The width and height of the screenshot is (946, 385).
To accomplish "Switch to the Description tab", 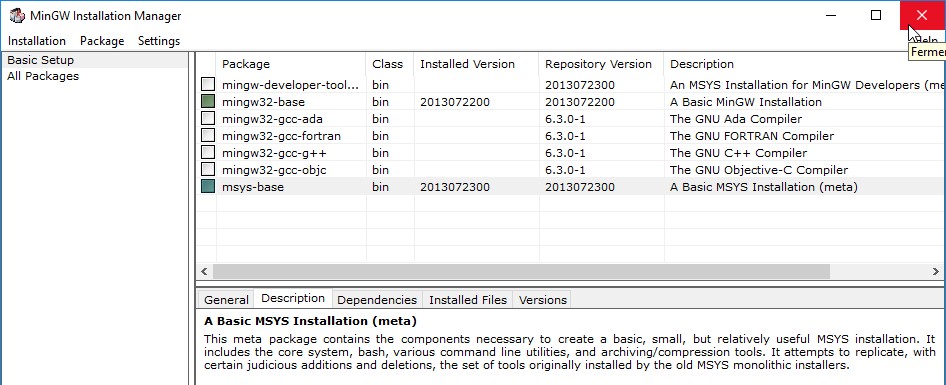I will 293,298.
